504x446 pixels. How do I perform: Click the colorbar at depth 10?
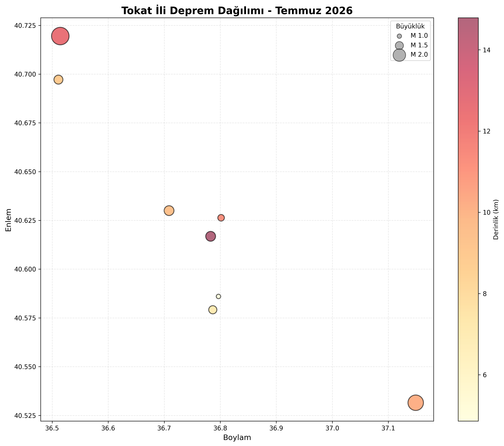coord(468,212)
